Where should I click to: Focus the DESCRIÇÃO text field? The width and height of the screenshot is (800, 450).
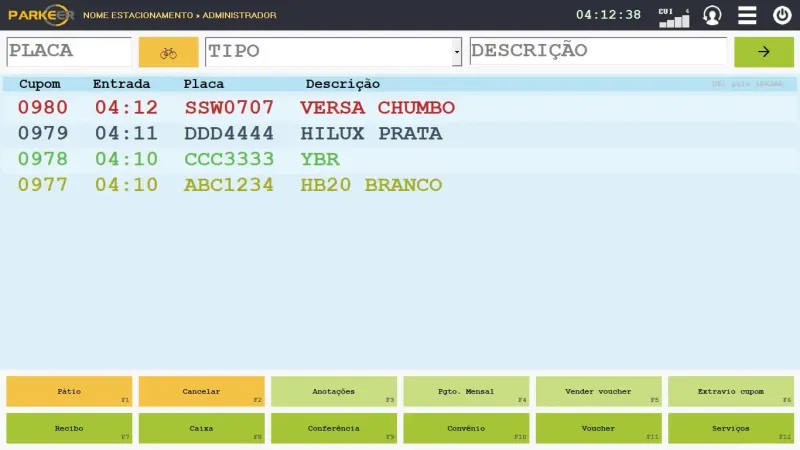(597, 52)
